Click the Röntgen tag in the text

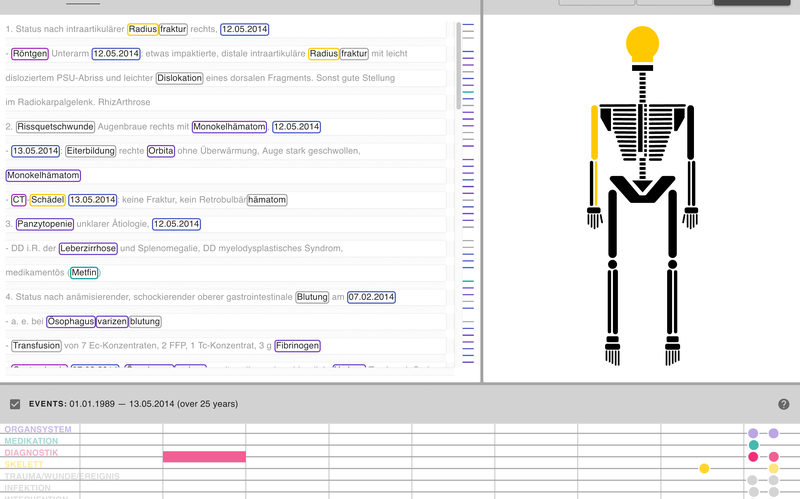pos(30,53)
